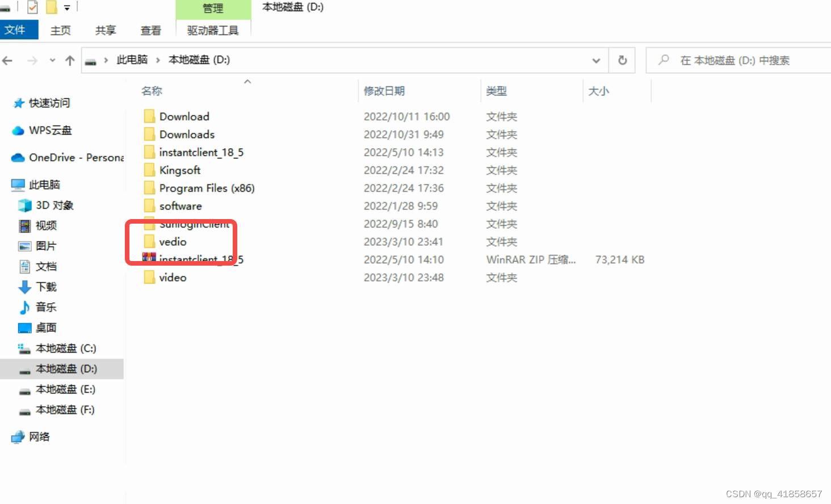Click the back navigation arrow
The height and width of the screenshot is (504, 831).
8,60
